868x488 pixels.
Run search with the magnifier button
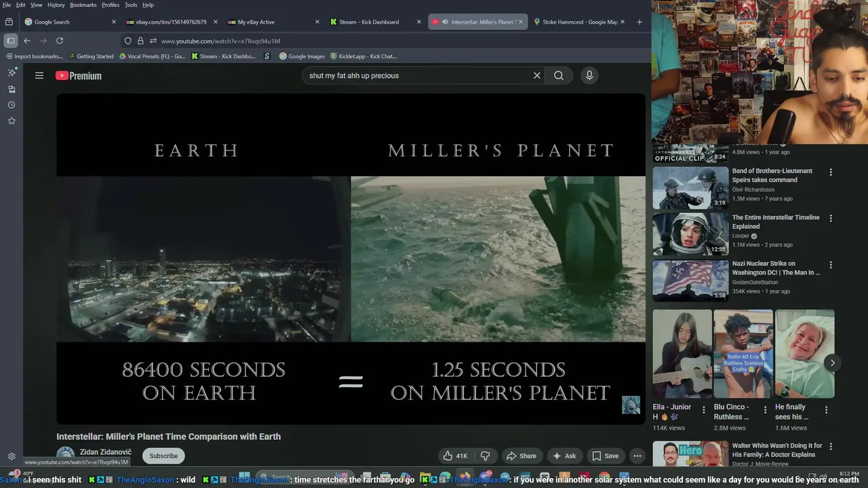pyautogui.click(x=559, y=76)
